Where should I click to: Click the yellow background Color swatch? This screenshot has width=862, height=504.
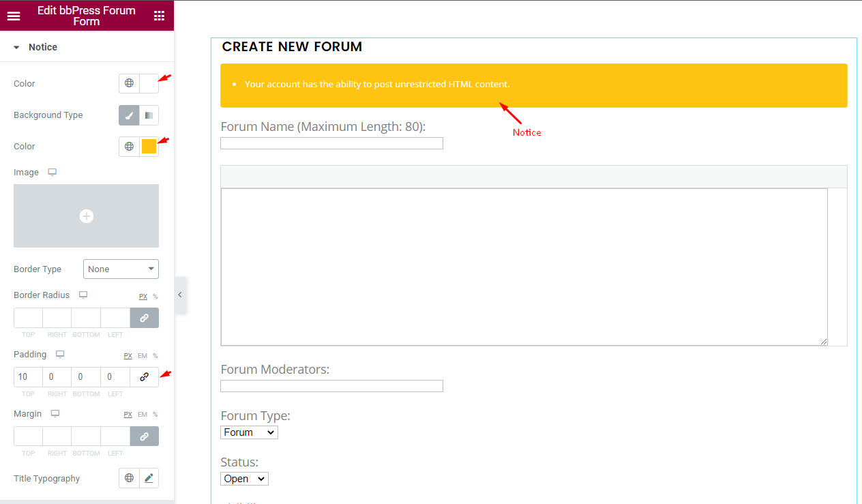[147, 146]
